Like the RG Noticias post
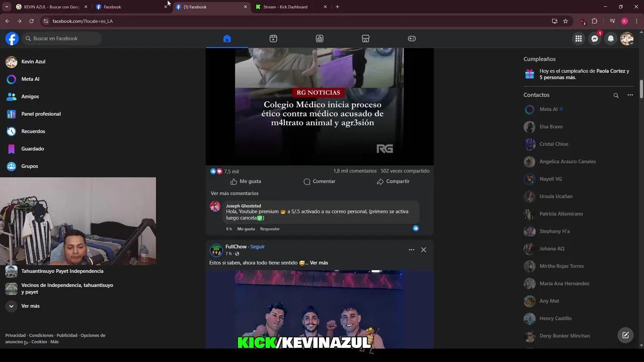The height and width of the screenshot is (362, 644). pyautogui.click(x=246, y=182)
